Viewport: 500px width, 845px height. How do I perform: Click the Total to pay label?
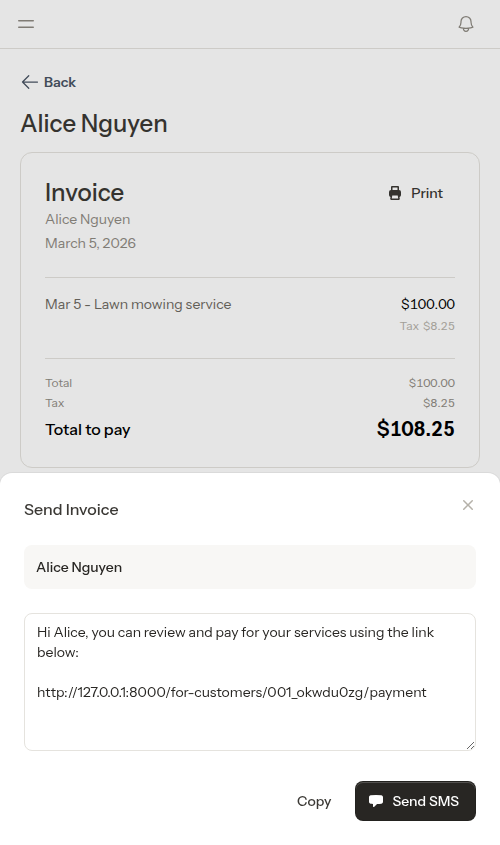(88, 430)
